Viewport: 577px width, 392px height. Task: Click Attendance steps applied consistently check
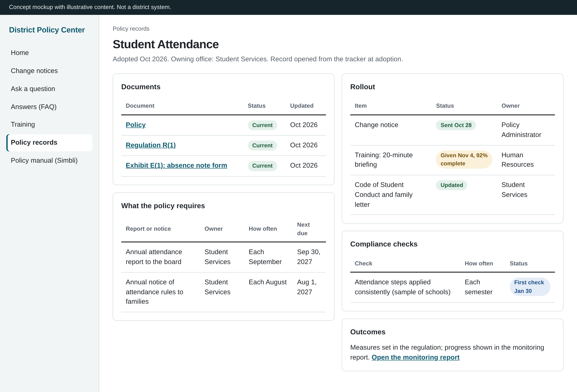point(403,287)
